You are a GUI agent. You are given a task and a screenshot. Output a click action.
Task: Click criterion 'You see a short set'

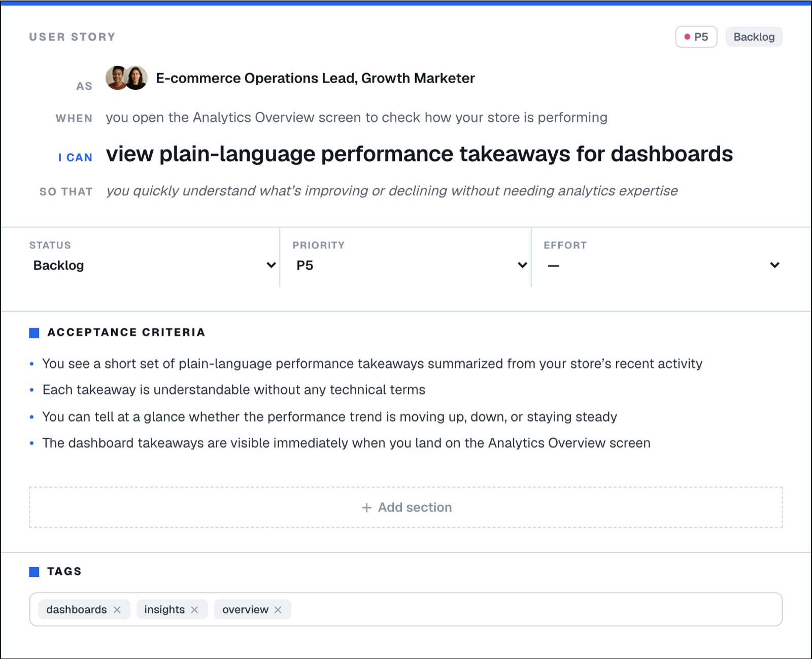coord(373,364)
